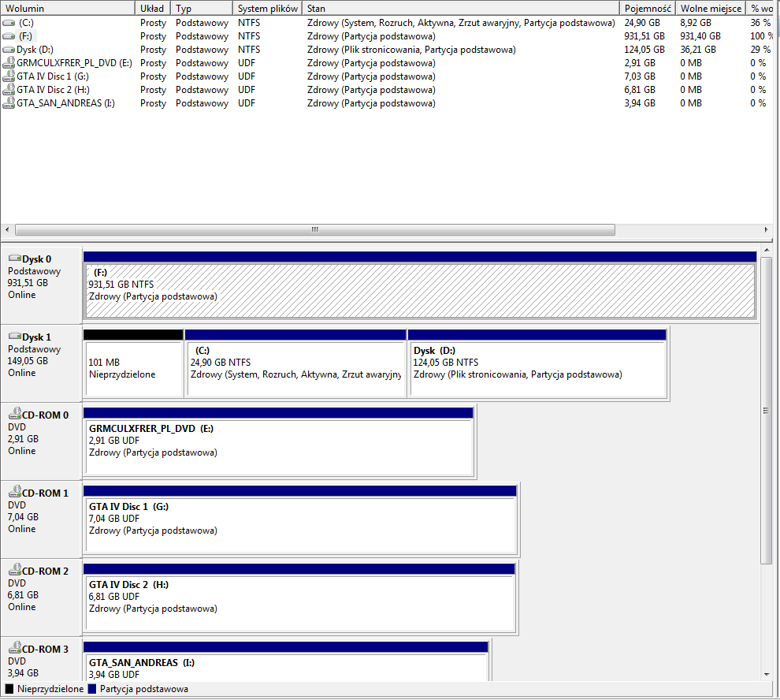This screenshot has height=700, width=780.
Task: Click the DVD icon for GTA_SAN_ANDREAS (I:) row
Action: pyautogui.click(x=9, y=103)
